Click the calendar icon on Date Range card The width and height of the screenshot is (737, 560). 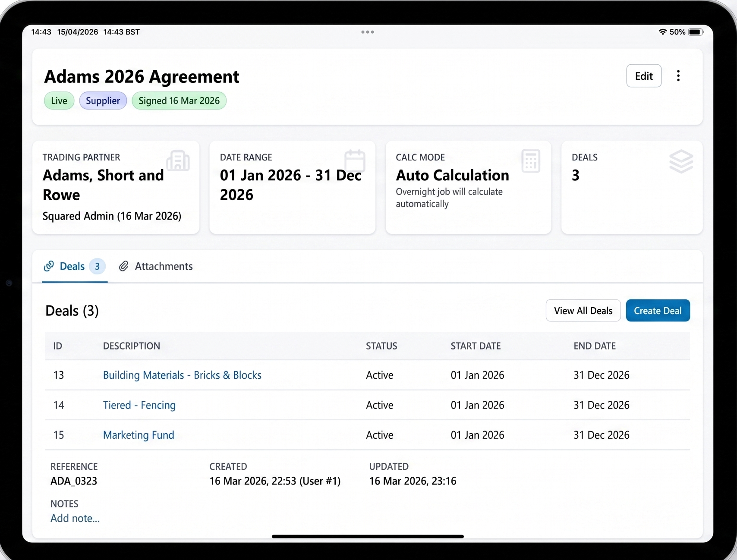[355, 161]
